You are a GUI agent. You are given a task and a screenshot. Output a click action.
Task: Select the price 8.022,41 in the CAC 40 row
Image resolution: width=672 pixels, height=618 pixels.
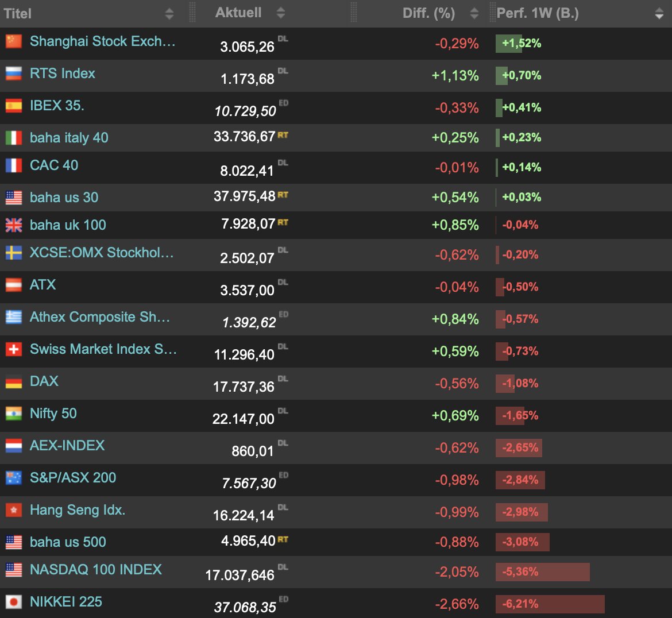(x=247, y=171)
